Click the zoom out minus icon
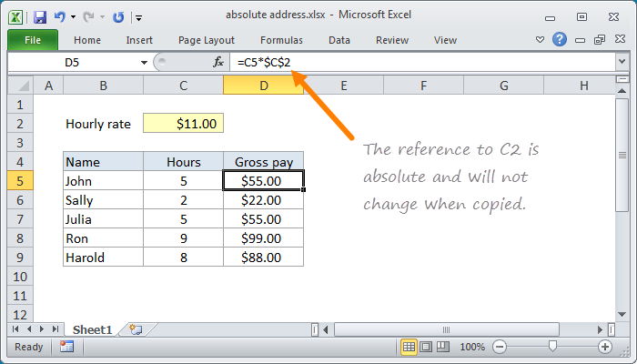Viewport: 637px width, 364px height. click(x=498, y=347)
